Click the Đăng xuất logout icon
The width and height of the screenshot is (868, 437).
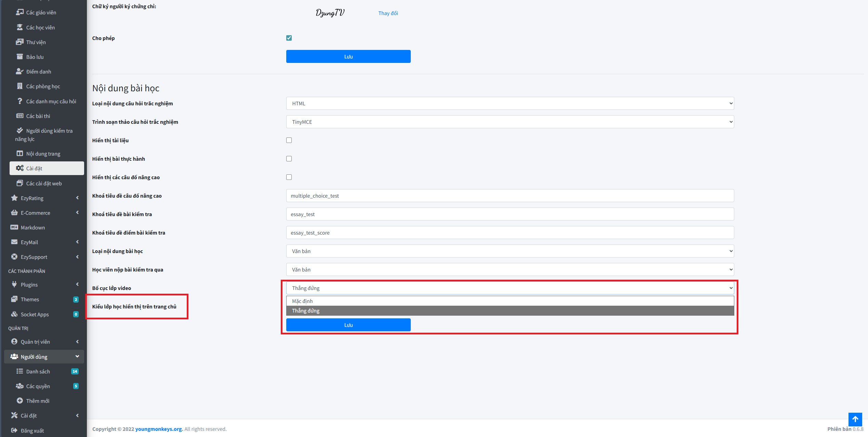point(14,431)
